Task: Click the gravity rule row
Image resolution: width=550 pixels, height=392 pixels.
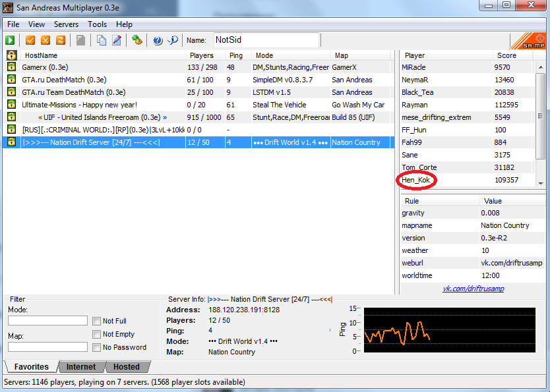Action: (x=473, y=213)
